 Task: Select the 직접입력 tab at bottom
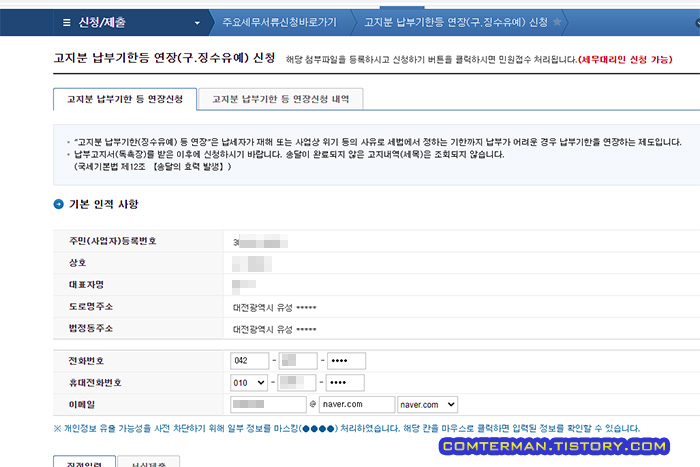coord(84,462)
